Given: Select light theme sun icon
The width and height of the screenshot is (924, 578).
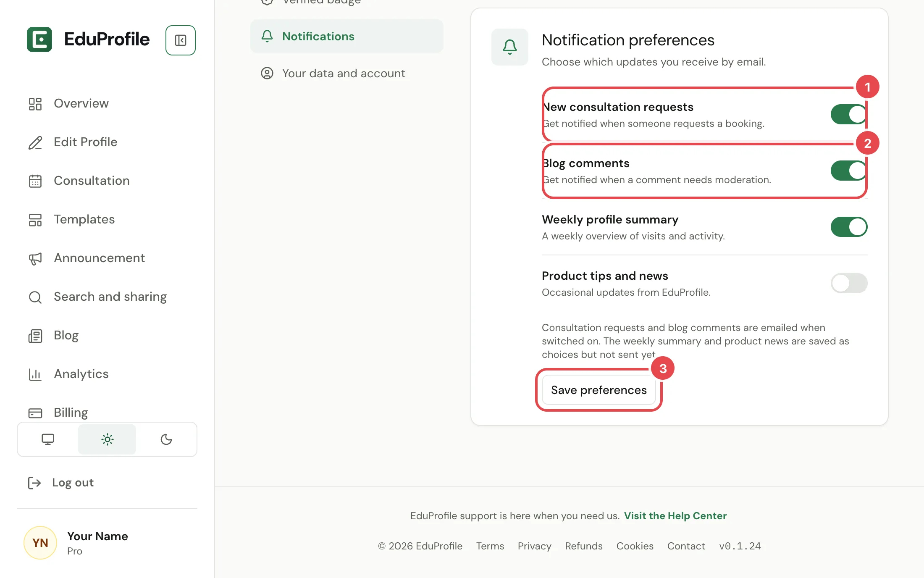Looking at the screenshot, I should click(107, 439).
